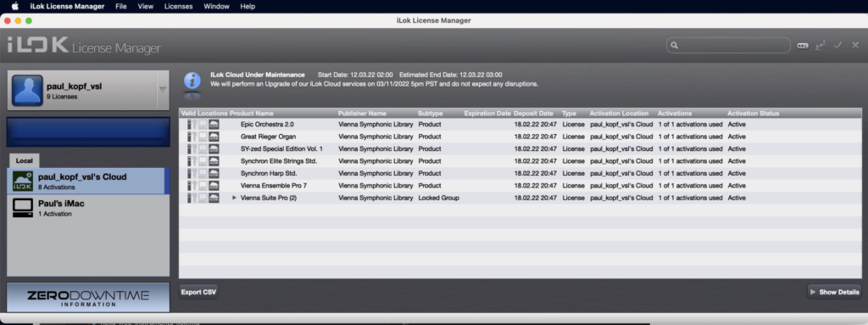The image size is (868, 325).
Task: Sort by Type column header
Action: (x=569, y=113)
